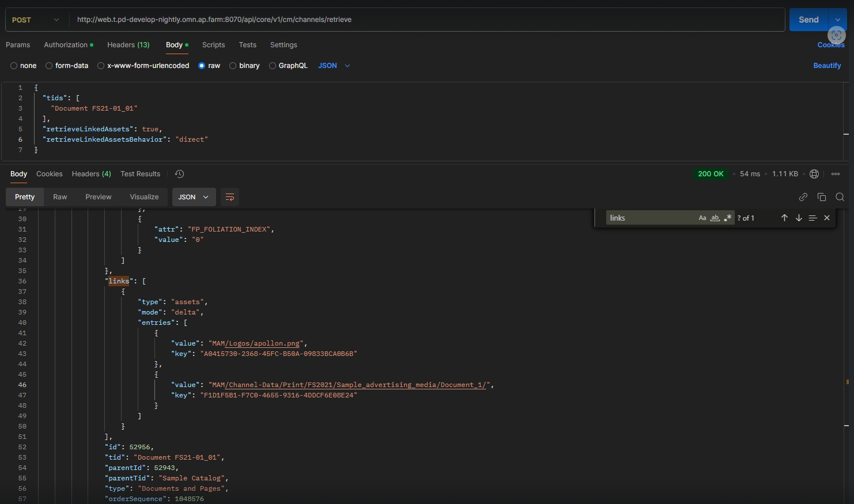This screenshot has height=504, width=854.
Task: Close the find bar
Action: pos(827,218)
